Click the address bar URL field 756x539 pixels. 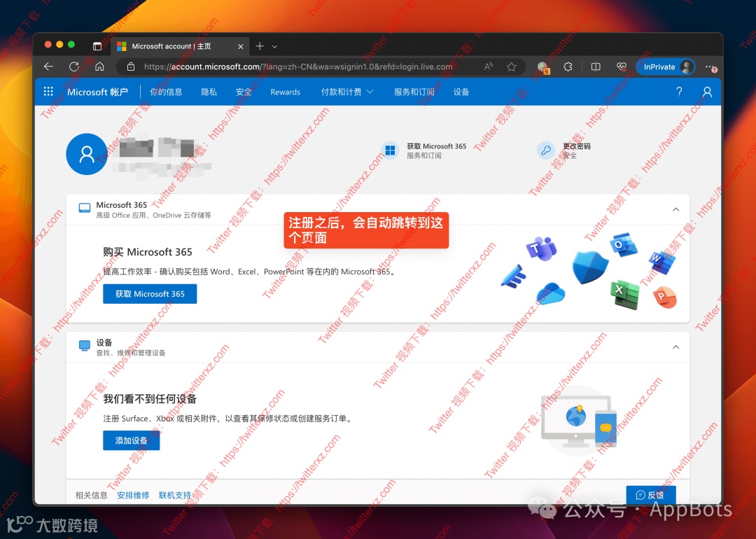coord(298,66)
